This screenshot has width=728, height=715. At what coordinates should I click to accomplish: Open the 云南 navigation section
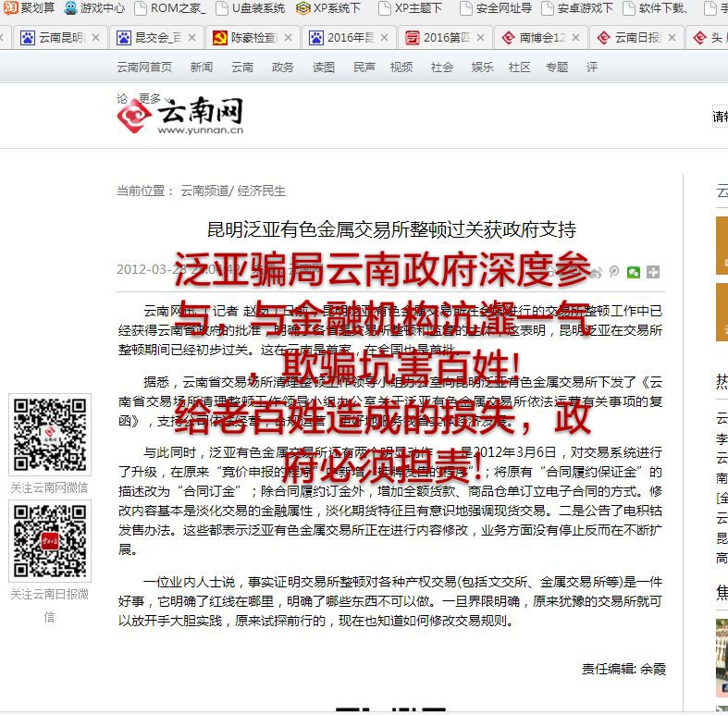[242, 68]
